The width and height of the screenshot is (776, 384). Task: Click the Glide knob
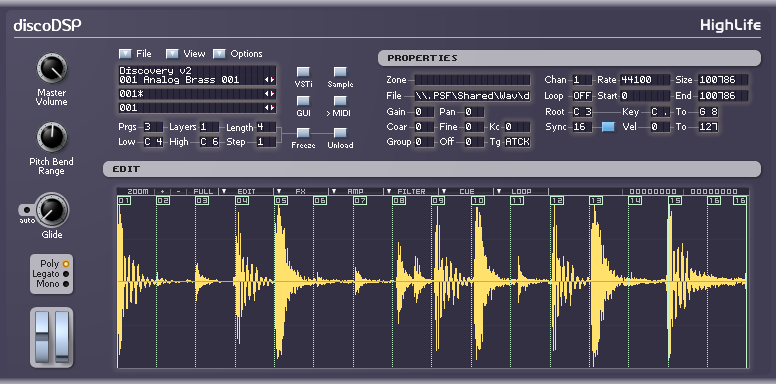tap(51, 209)
